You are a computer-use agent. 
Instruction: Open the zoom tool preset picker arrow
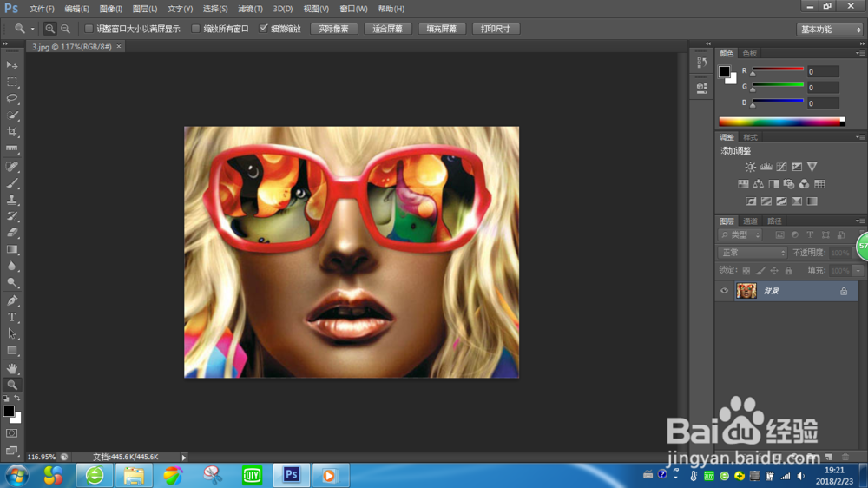(x=33, y=29)
